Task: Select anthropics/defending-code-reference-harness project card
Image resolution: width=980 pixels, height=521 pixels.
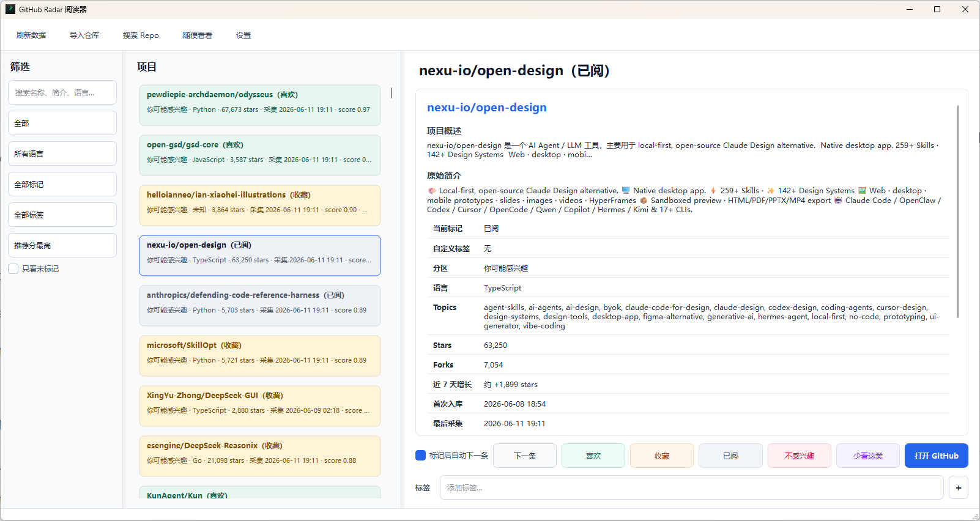Action: point(260,306)
